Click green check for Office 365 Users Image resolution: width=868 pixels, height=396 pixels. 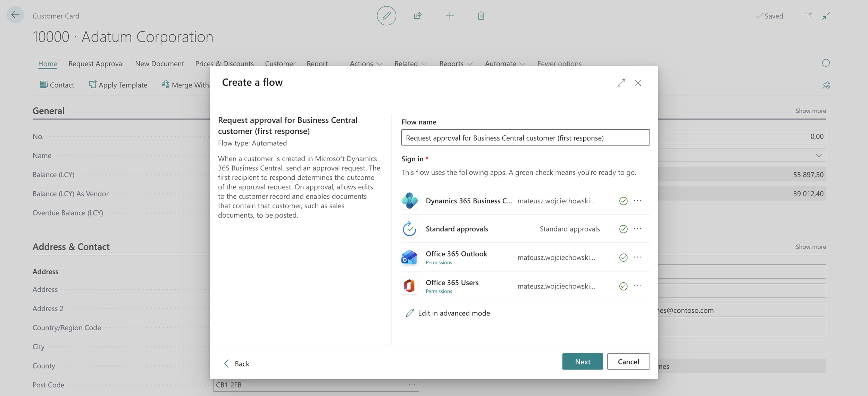pos(624,286)
